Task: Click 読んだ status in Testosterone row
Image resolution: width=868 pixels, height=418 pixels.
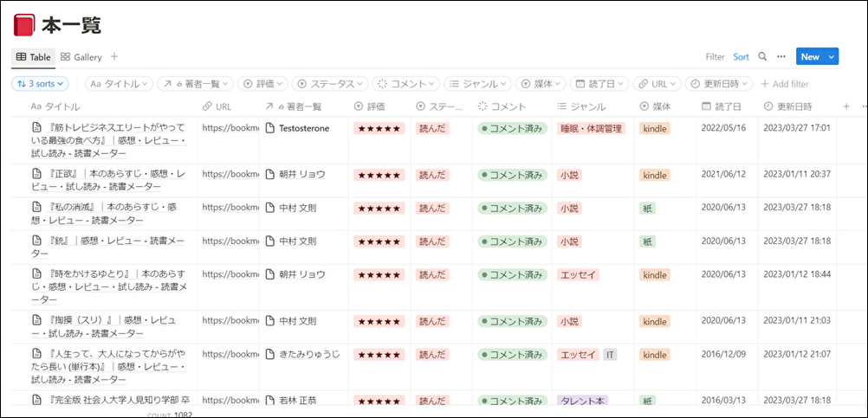Action: [432, 128]
